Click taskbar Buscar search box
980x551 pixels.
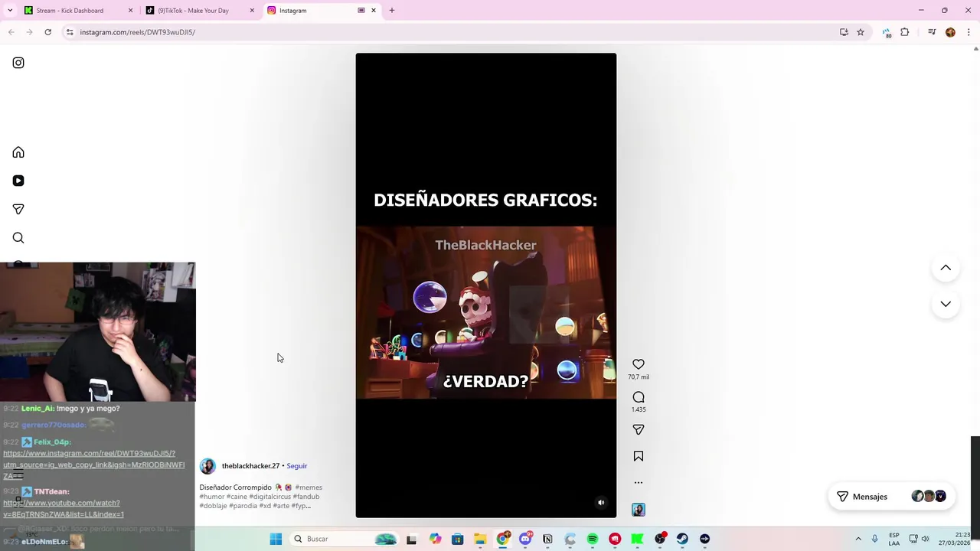(345, 539)
